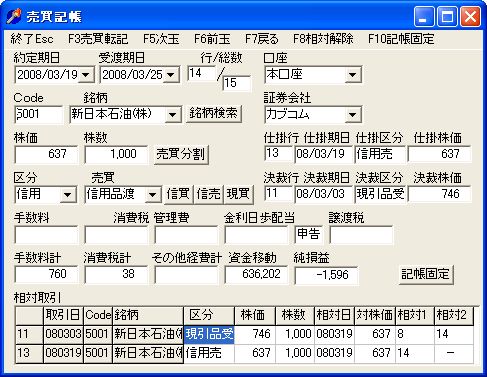487x377 pixels.
Task: Click the 株価 field showing 637
Action: pyautogui.click(x=46, y=154)
